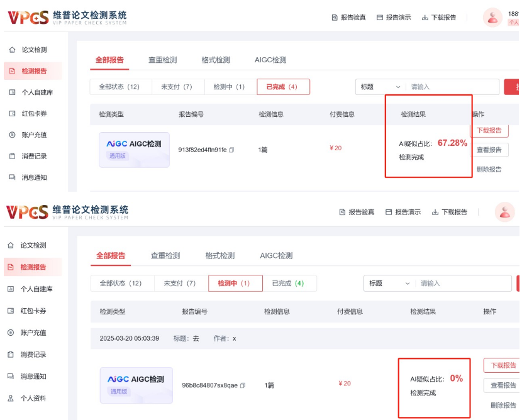This screenshot has width=522, height=420.
Task: Click 报告演示 icon in upper screenshot header
Action: (379, 18)
